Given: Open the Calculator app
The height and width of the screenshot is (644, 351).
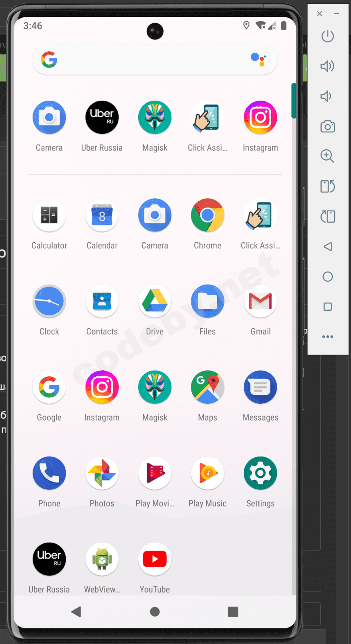Looking at the screenshot, I should [x=49, y=215].
